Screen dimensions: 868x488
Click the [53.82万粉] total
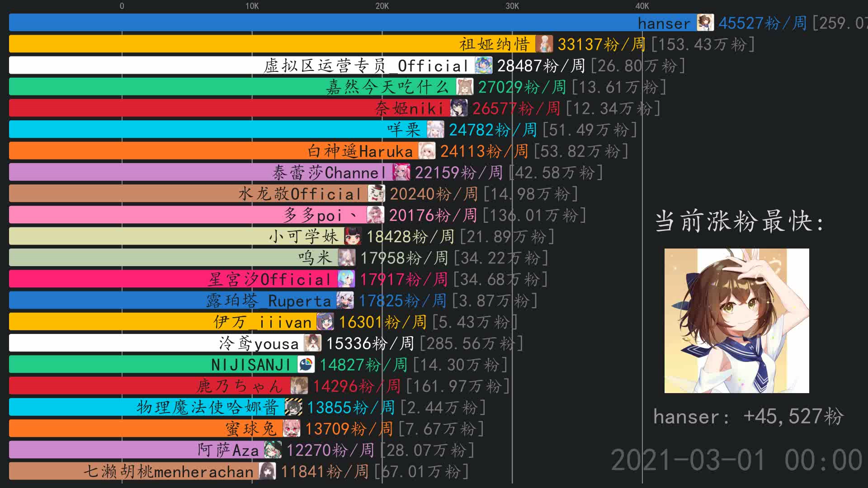click(581, 151)
